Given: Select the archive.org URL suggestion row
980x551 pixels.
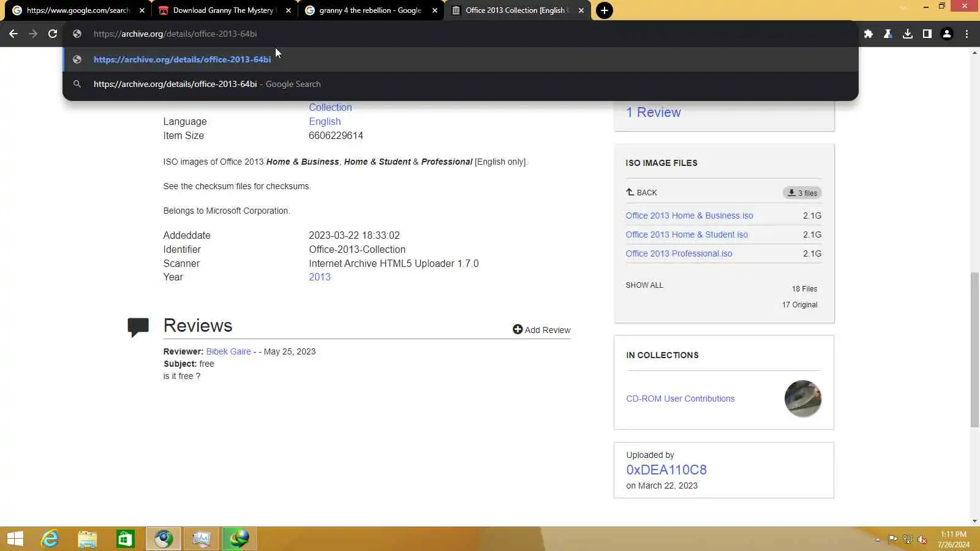Looking at the screenshot, I should 461,59.
